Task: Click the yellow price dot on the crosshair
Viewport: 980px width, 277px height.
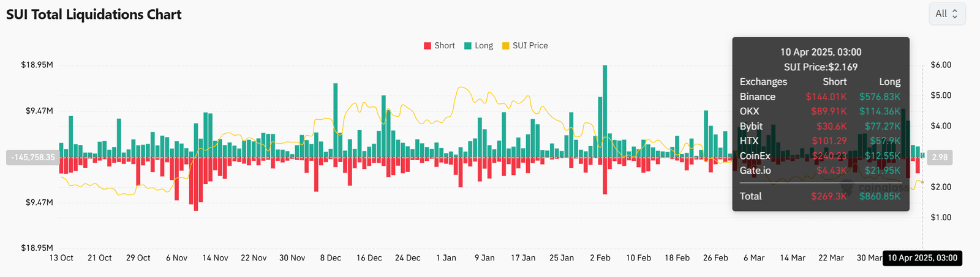Action: pos(922,182)
